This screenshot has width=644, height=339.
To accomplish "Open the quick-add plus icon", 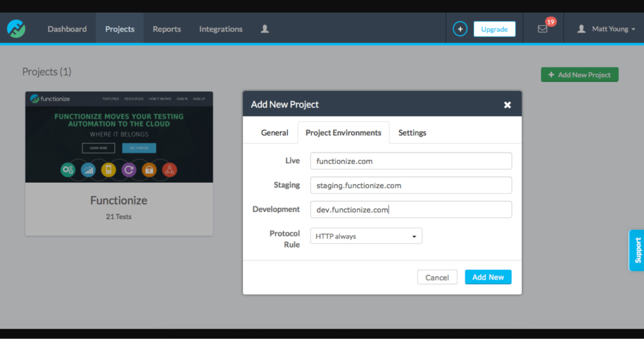I will click(x=460, y=28).
